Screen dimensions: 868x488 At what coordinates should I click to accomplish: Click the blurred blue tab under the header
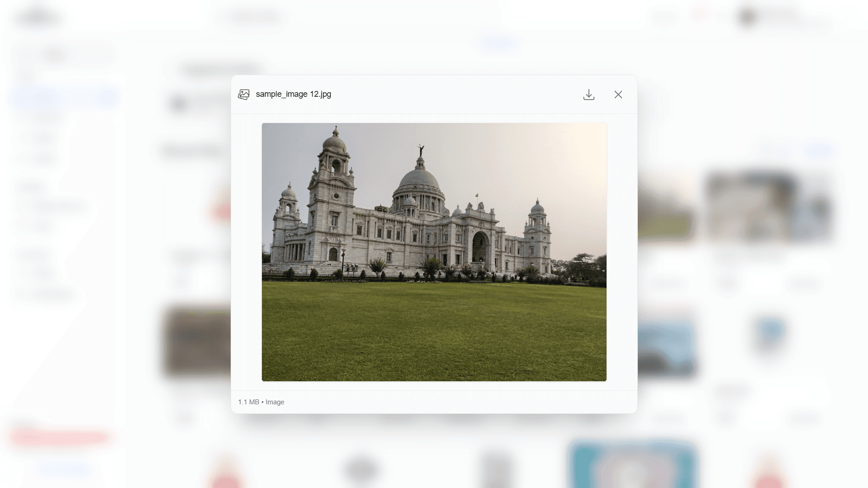tap(498, 43)
